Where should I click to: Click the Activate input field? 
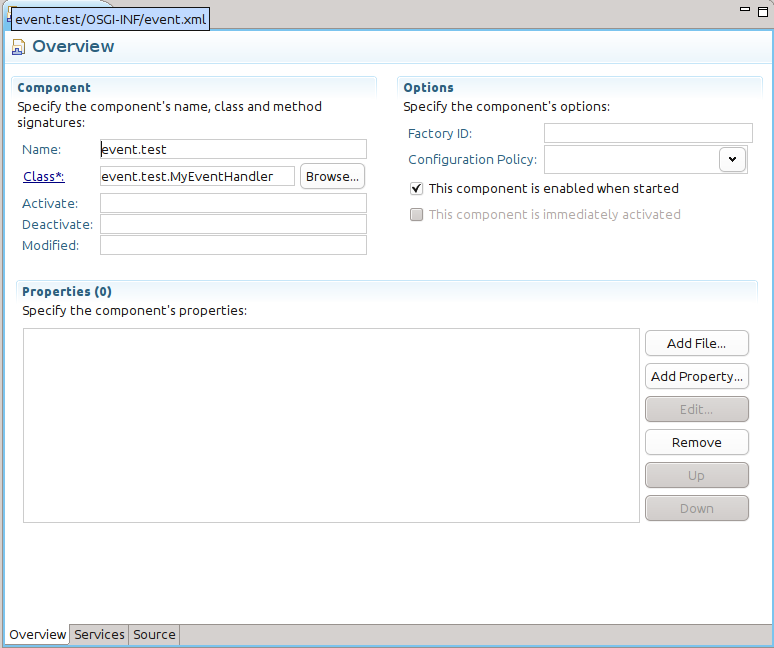click(233, 203)
